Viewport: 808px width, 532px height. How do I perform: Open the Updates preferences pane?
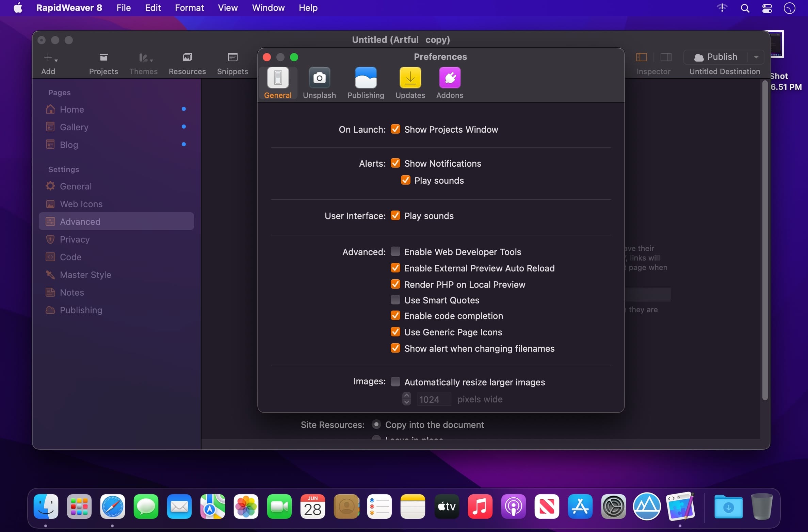tap(410, 83)
